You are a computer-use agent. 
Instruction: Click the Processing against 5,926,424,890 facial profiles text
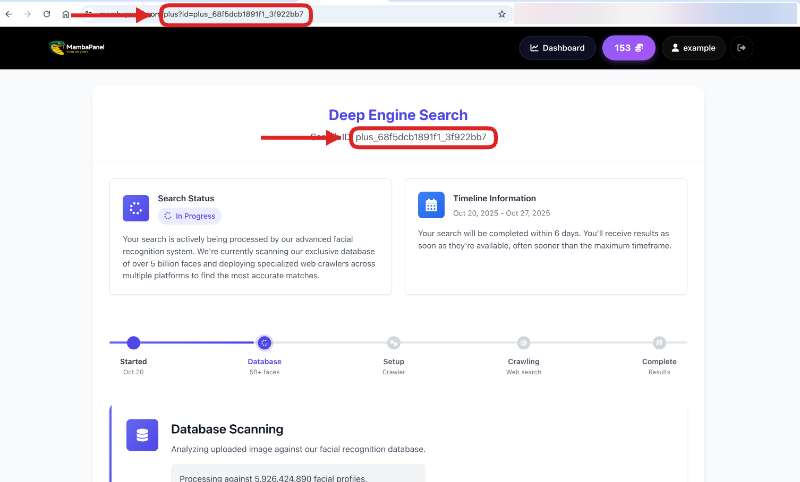[273, 478]
